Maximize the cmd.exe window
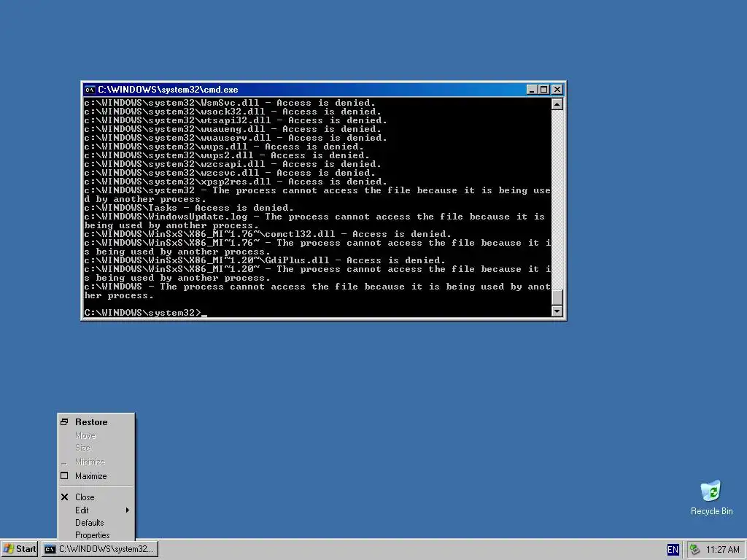The height and width of the screenshot is (560, 747). (543, 90)
